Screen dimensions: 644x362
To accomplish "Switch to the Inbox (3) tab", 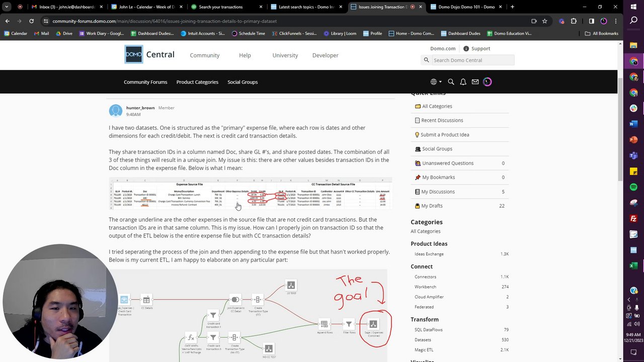I will point(67,7).
